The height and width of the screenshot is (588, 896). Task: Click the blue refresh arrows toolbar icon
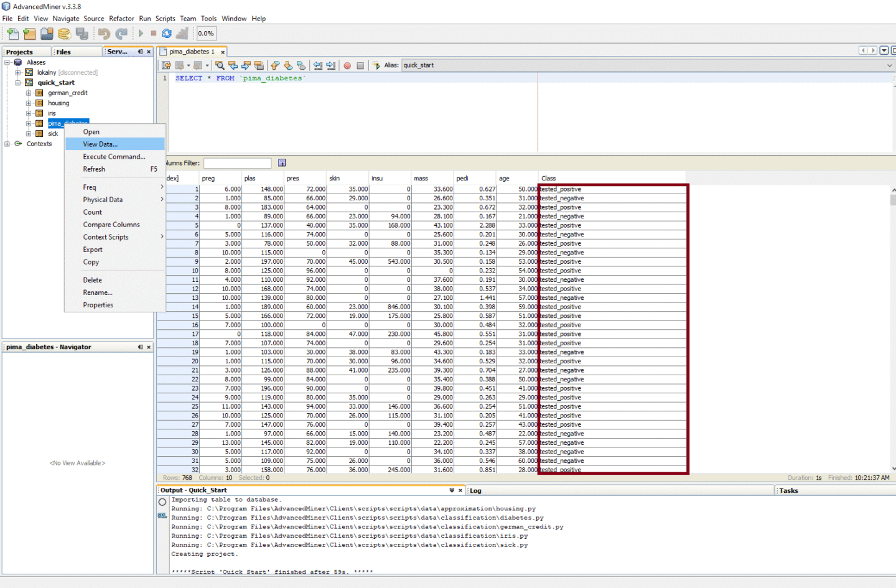(x=167, y=34)
